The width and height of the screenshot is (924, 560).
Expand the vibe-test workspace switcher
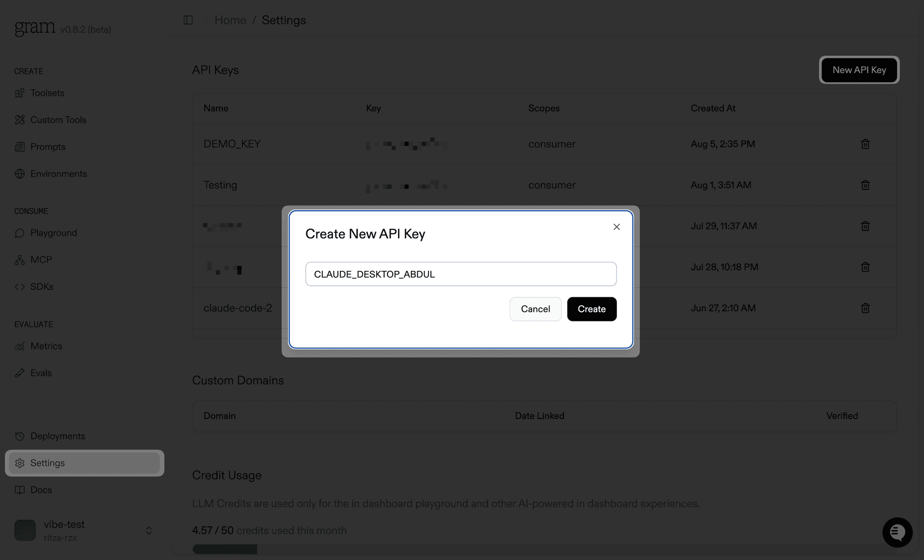coord(148,531)
